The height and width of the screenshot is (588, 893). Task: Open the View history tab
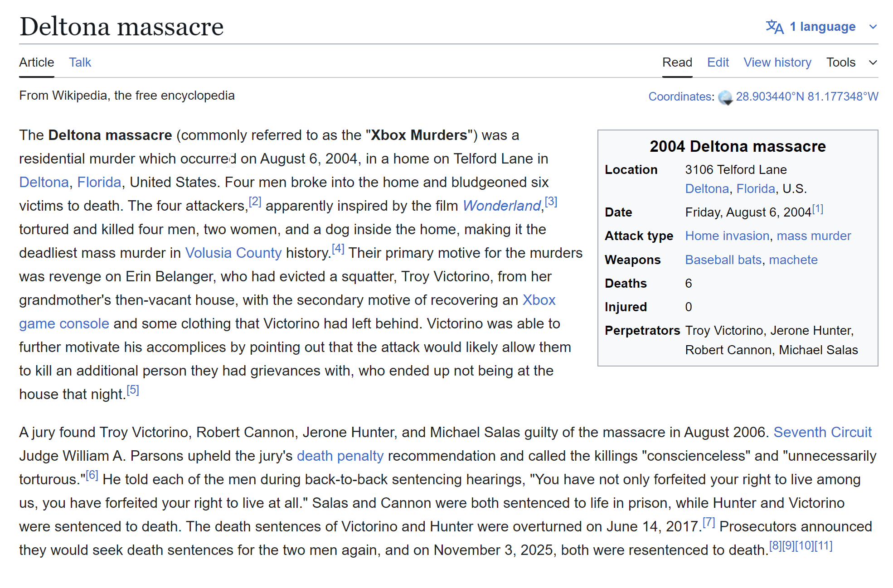777,63
